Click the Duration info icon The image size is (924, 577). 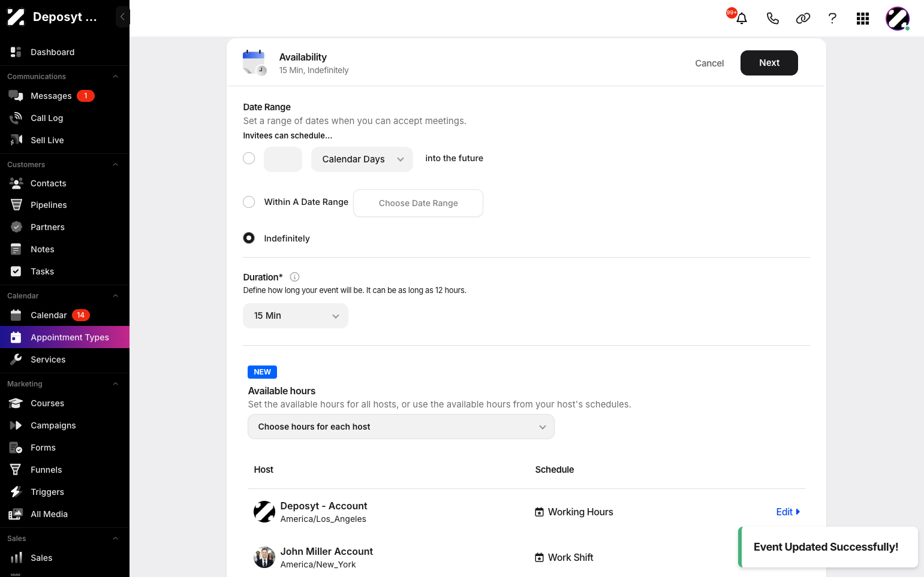coord(294,277)
